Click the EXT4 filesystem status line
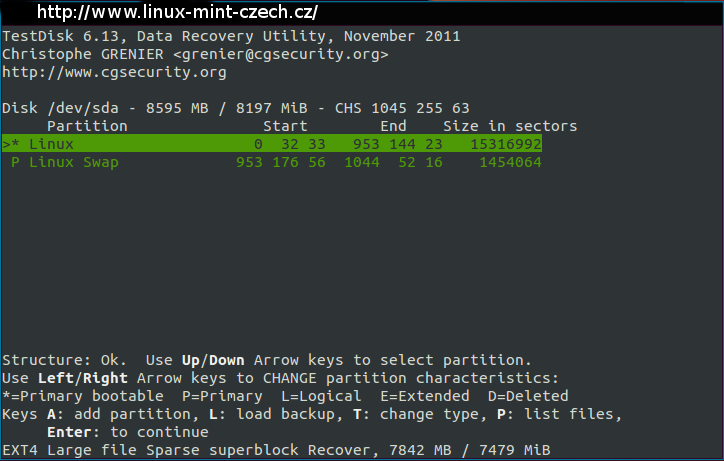 (x=276, y=450)
